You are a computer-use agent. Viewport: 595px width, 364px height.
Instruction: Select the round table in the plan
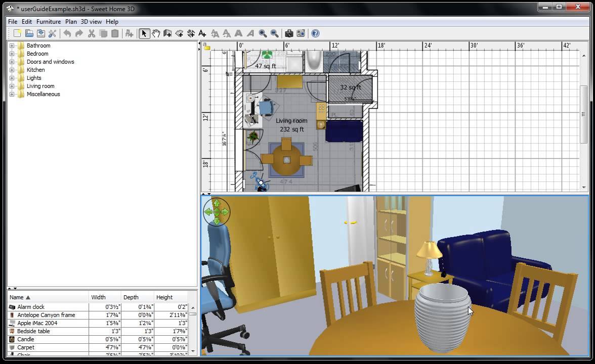click(286, 160)
